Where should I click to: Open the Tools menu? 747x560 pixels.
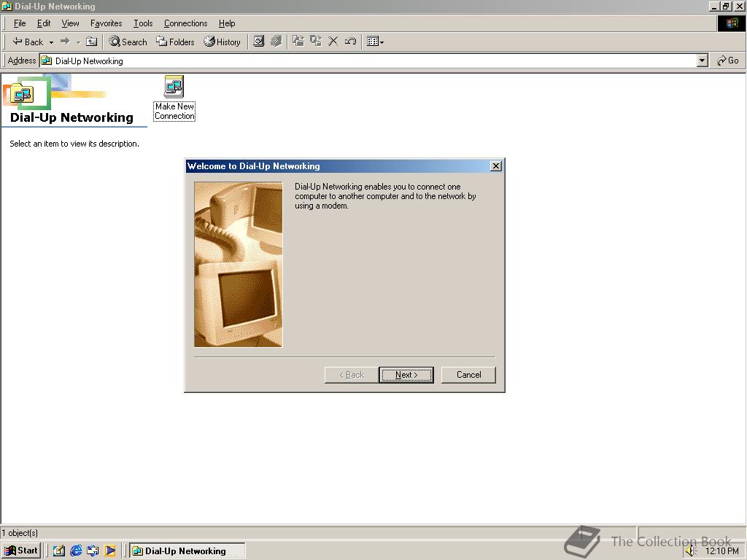click(x=143, y=23)
